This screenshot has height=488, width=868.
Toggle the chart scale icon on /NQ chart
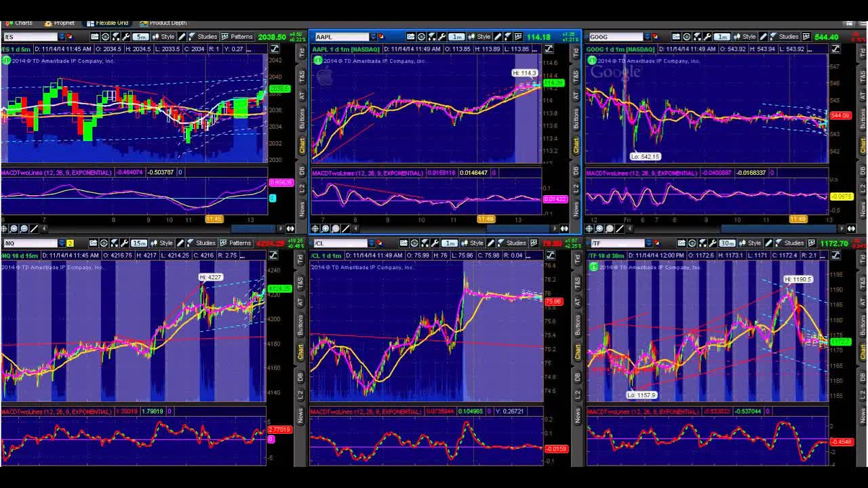tap(273, 256)
